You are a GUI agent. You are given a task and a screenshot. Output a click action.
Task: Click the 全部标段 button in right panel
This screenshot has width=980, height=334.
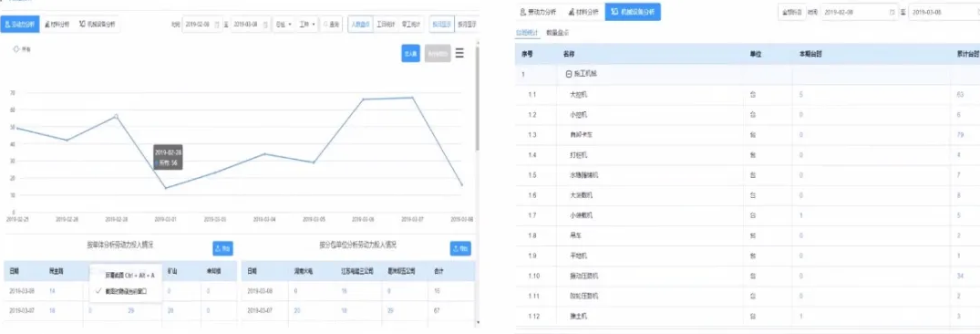click(792, 12)
